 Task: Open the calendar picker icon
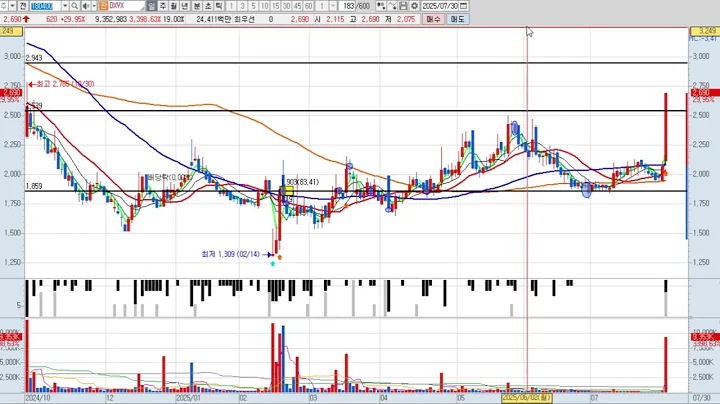[x=464, y=6]
